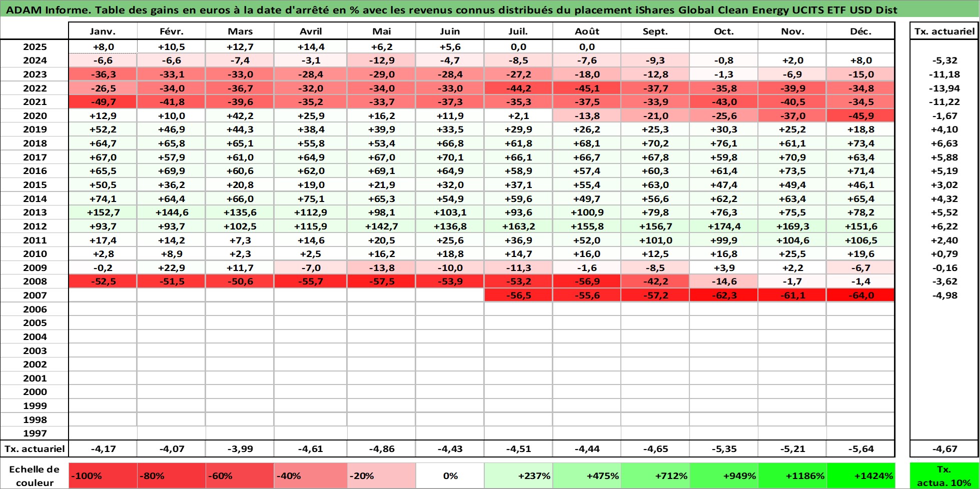Select the -40% color scale cell

tap(310, 475)
